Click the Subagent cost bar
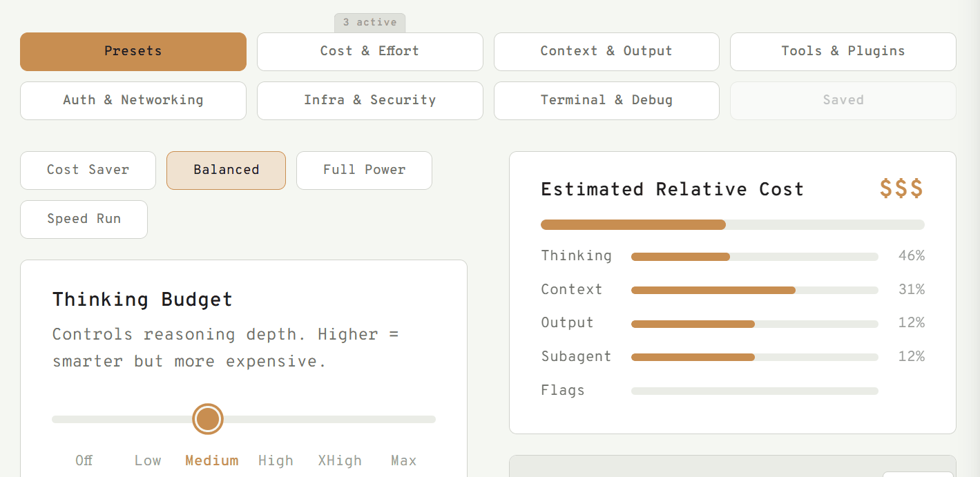Screen dimensions: 980x477 pyautogui.click(x=755, y=358)
